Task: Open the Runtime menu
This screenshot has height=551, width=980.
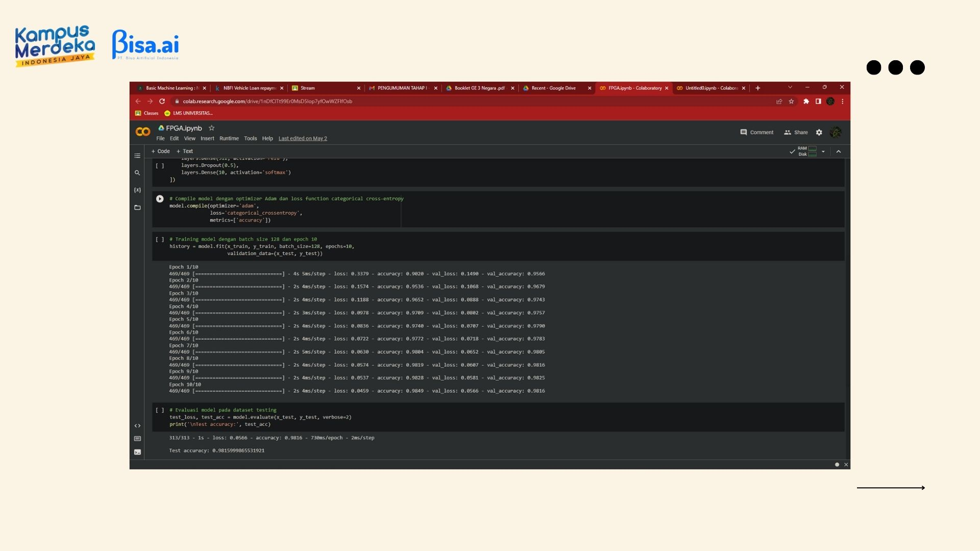Action: pyautogui.click(x=229, y=139)
